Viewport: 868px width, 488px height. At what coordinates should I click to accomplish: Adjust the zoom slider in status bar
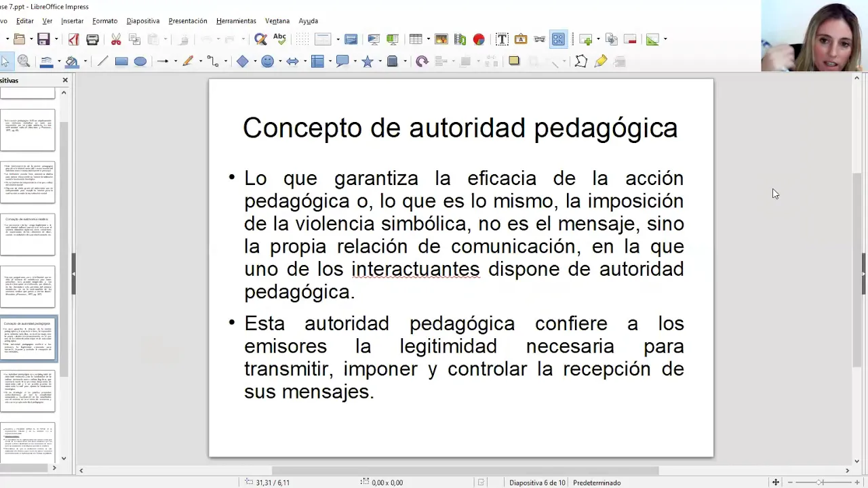[821, 483]
